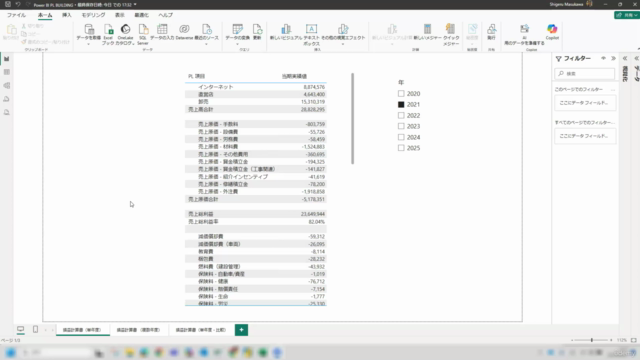Select the モデリング ribbon tab
640x360 pixels.
click(x=93, y=15)
